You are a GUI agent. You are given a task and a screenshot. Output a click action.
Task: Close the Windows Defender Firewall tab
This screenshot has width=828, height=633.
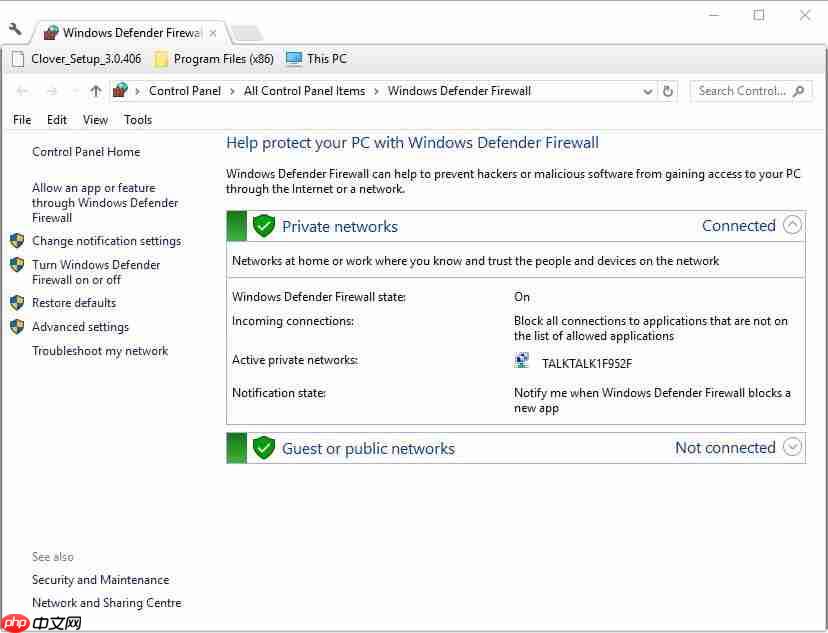pyautogui.click(x=213, y=33)
